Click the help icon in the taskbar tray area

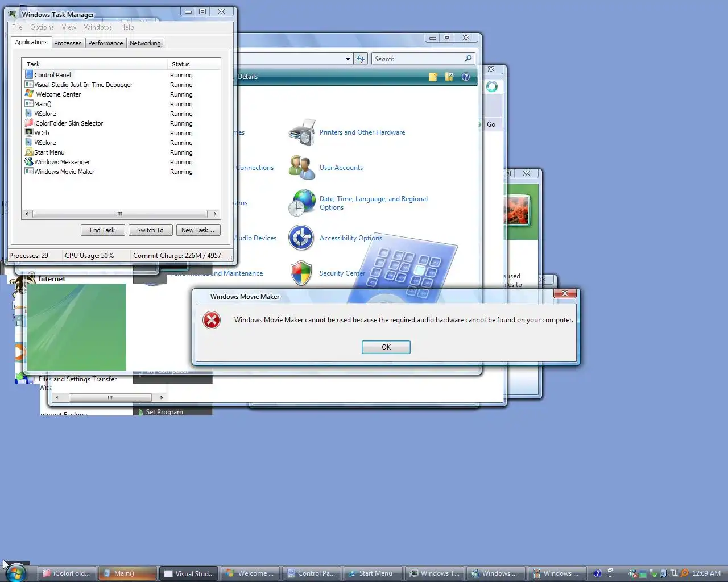pyautogui.click(x=598, y=573)
